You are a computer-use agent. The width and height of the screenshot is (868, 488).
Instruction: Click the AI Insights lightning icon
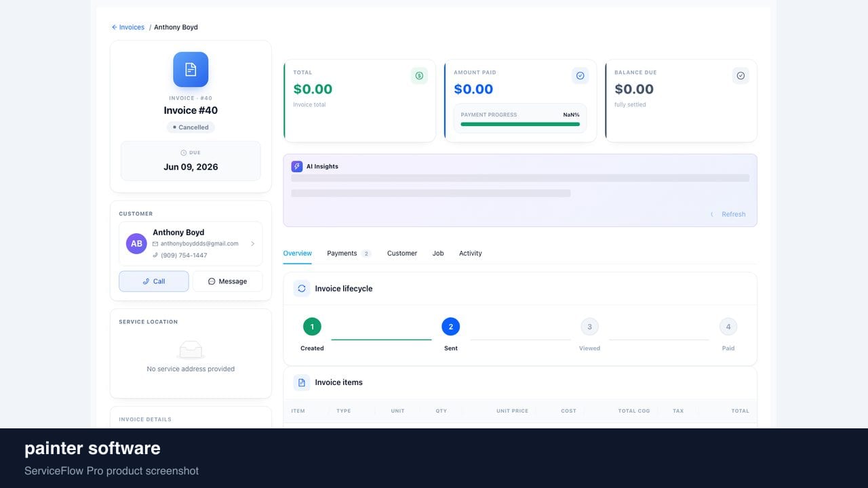tap(297, 166)
